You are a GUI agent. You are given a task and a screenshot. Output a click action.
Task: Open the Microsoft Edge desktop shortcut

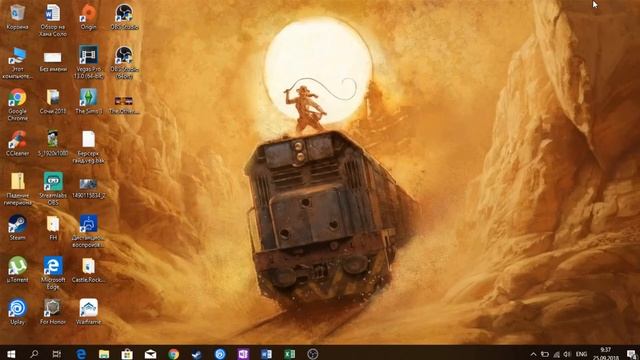tap(53, 273)
